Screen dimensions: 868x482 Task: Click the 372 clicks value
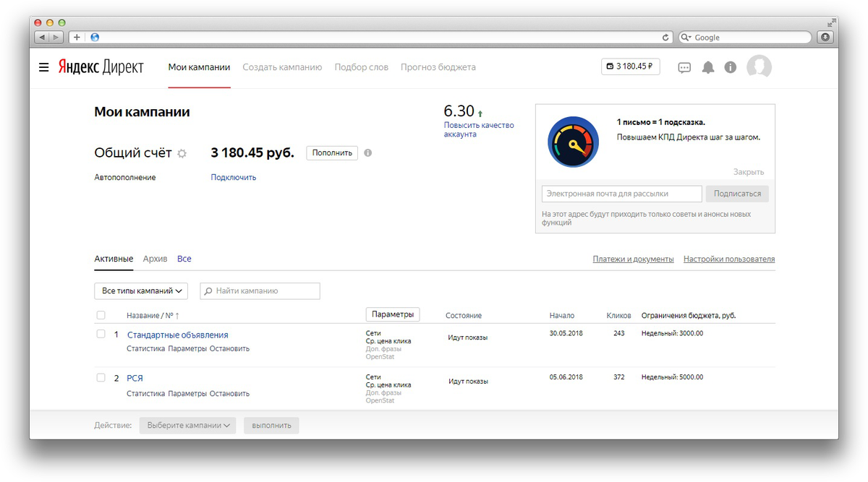618,377
